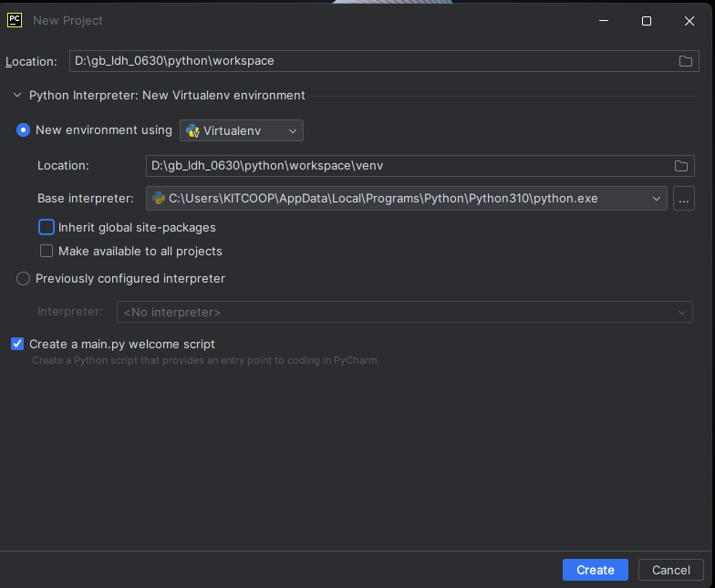This screenshot has width=715, height=588.
Task: Minimize the New Project dialog
Action: click(x=604, y=21)
